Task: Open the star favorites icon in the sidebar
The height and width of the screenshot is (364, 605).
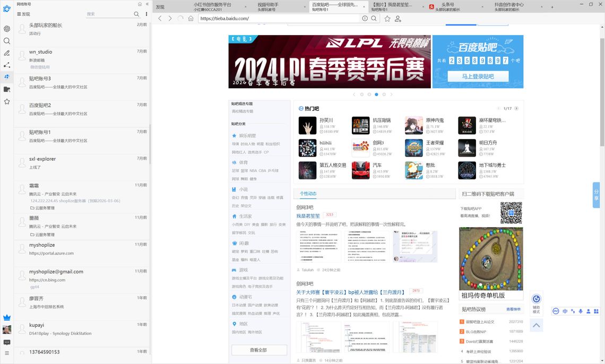Action: point(6,102)
